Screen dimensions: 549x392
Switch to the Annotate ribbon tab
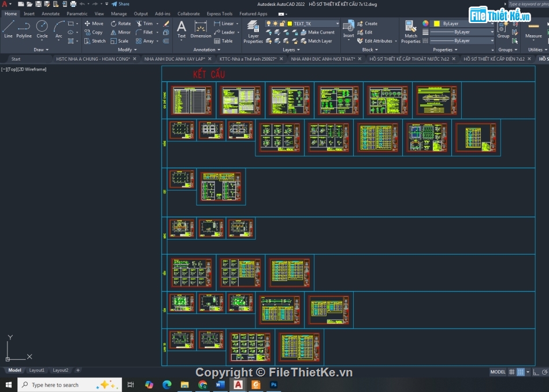[51, 13]
